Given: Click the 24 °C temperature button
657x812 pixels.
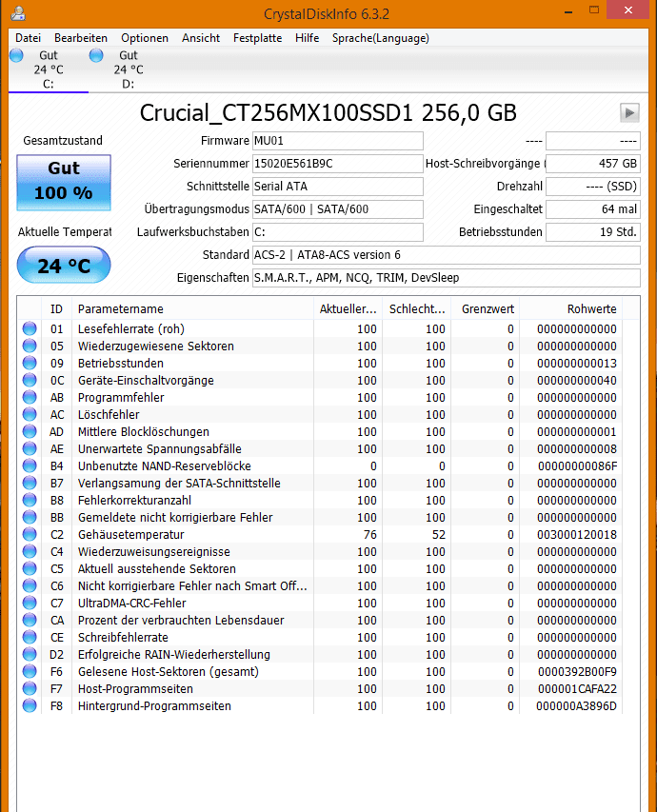Looking at the screenshot, I should 64,266.
